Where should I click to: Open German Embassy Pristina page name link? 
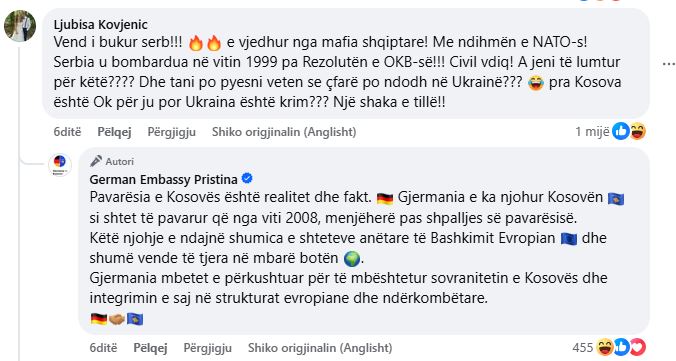(x=163, y=179)
